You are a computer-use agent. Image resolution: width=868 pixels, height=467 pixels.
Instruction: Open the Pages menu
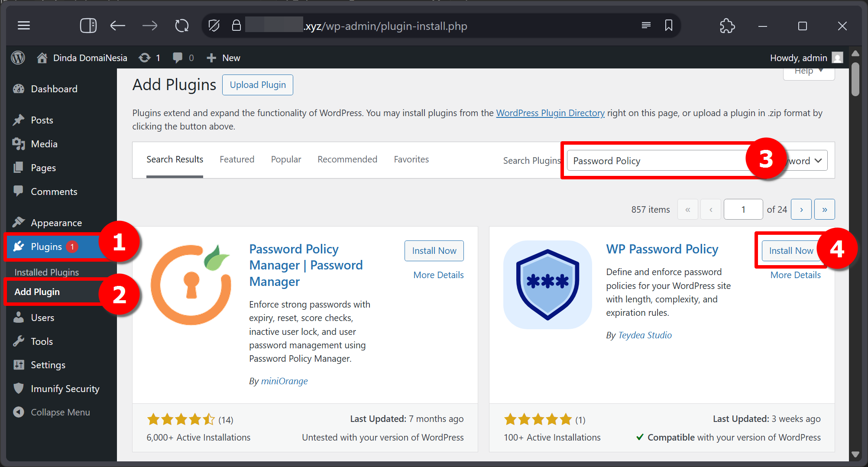(x=43, y=168)
